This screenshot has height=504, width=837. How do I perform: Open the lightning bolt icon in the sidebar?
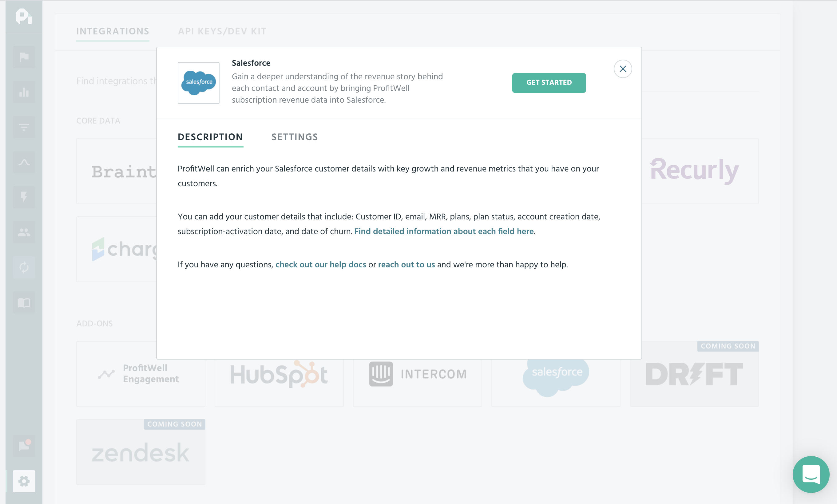click(24, 197)
